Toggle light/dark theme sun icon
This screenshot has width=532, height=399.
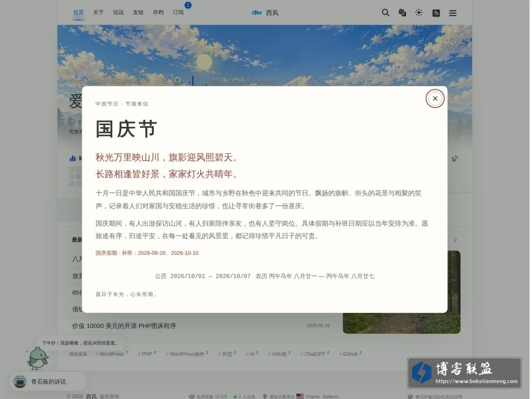[x=419, y=13]
